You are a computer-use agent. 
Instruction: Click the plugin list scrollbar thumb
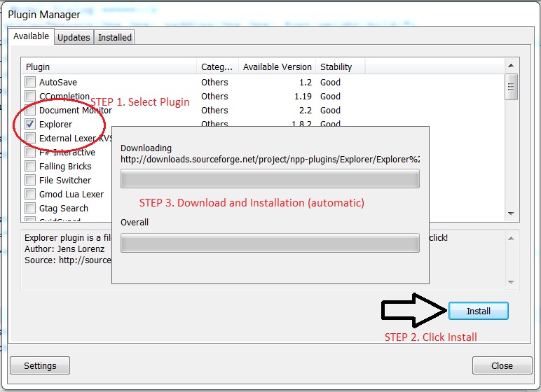pos(511,87)
